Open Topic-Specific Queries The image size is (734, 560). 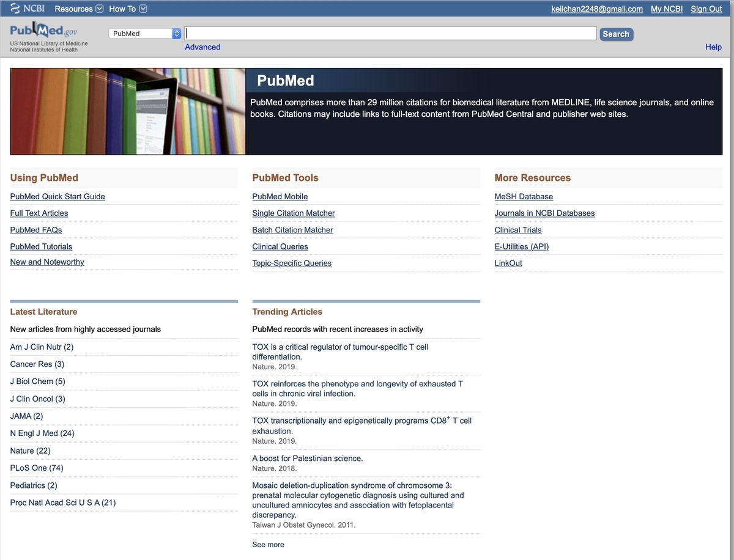[292, 263]
